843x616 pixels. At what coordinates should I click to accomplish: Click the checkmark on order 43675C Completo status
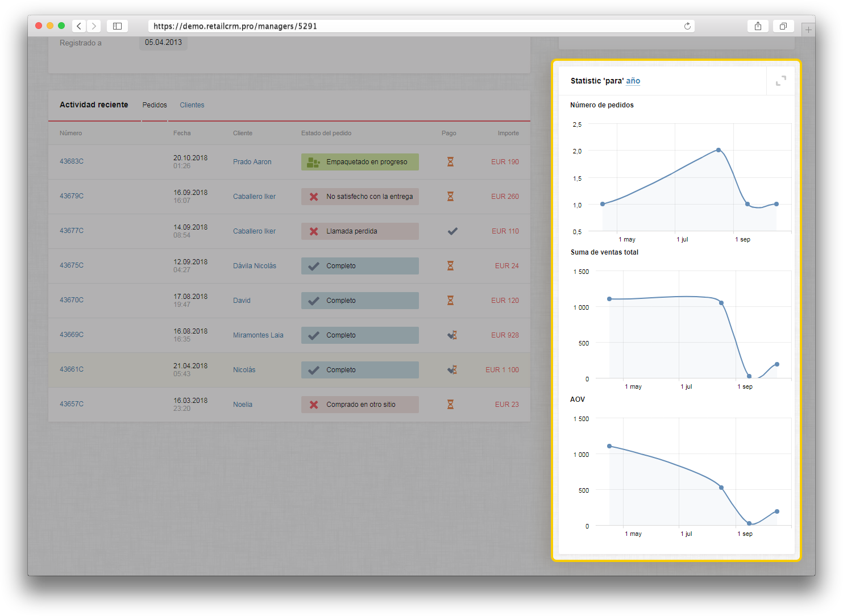(x=314, y=266)
